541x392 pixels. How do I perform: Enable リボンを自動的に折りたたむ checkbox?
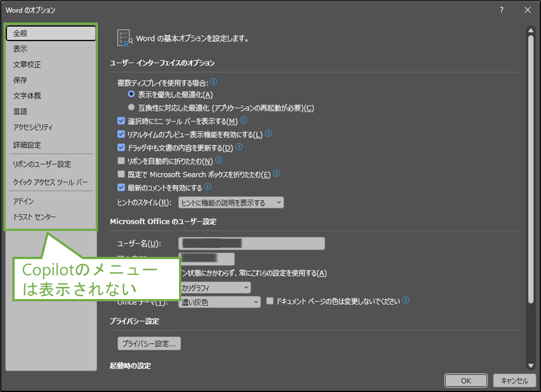(x=121, y=161)
